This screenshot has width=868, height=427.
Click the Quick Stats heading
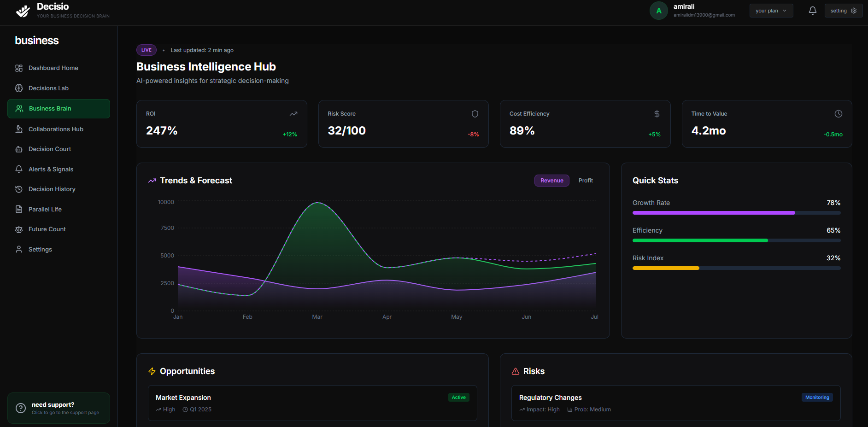655,181
